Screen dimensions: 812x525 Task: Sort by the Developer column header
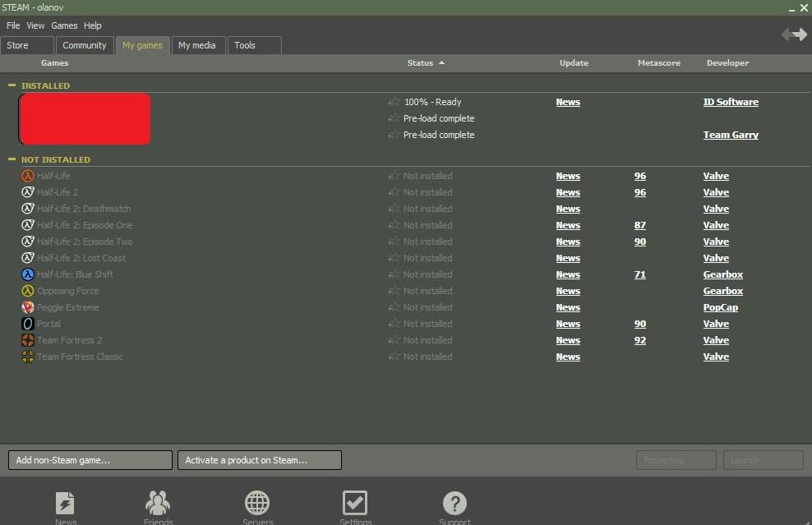pos(727,62)
